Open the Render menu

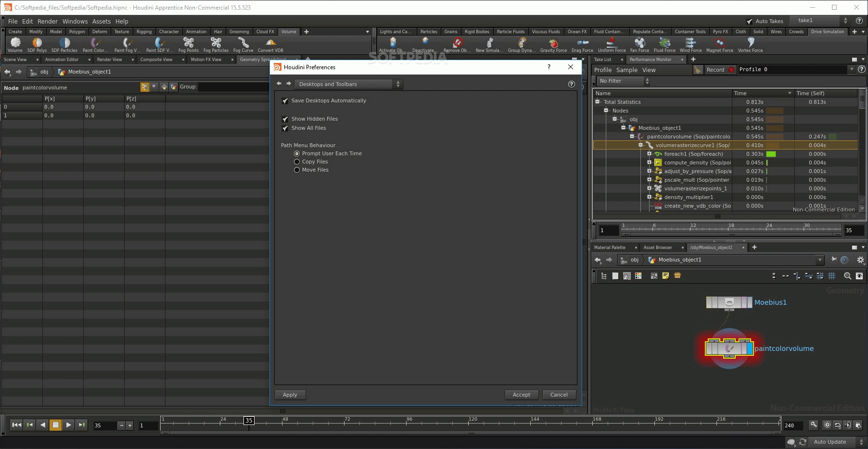click(x=48, y=22)
